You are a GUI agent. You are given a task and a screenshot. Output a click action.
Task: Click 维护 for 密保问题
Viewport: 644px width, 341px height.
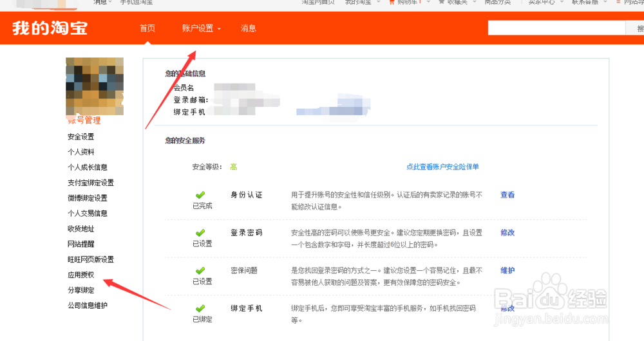pos(507,270)
